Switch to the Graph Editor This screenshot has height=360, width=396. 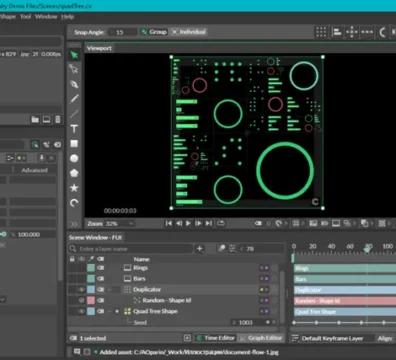(261, 338)
